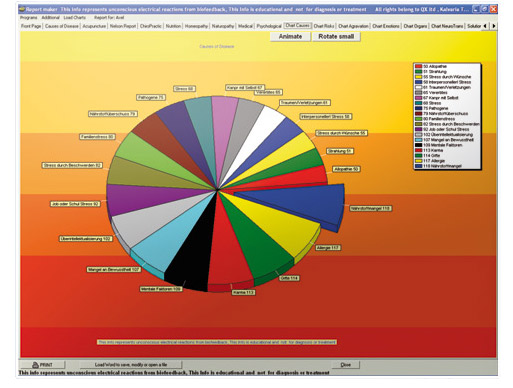Viewport: 513px width, 388px height.
Task: Click the Load Word to save file button
Action: 131,365
